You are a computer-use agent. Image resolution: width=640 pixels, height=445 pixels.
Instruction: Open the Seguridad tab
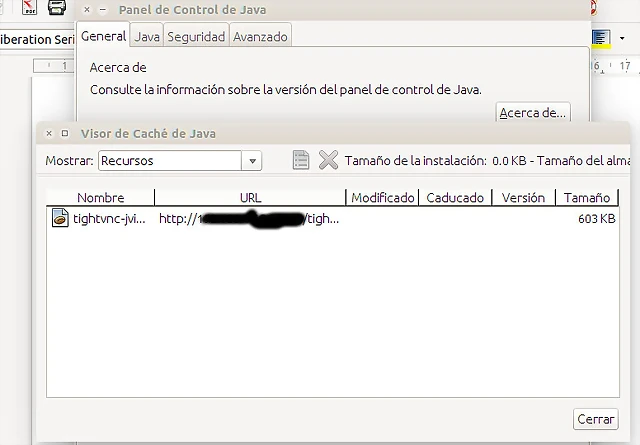196,37
